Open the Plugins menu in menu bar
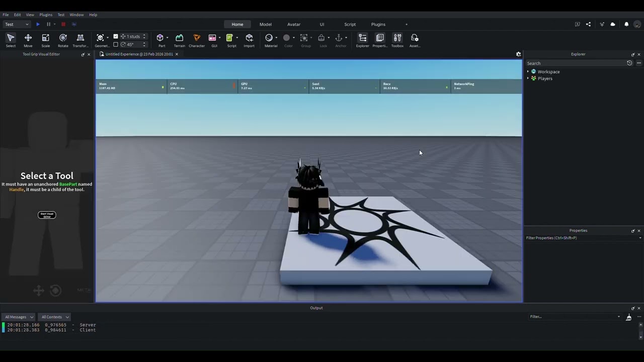This screenshot has width=644, height=362. (46, 15)
